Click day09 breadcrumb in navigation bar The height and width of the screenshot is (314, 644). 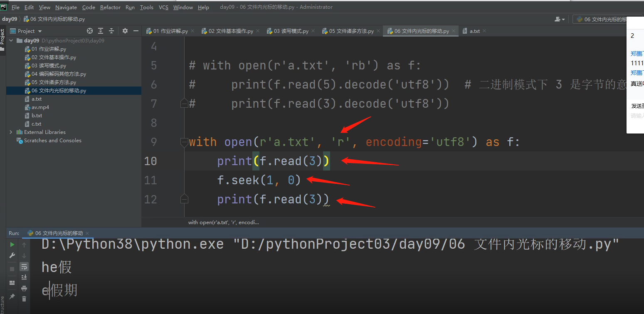pos(10,19)
